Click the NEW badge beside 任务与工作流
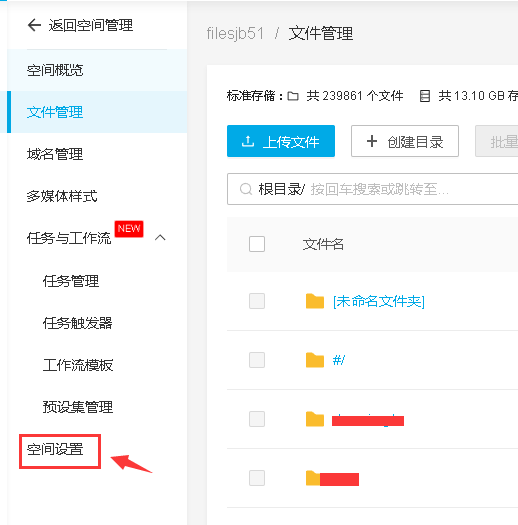This screenshot has height=525, width=518. (129, 229)
